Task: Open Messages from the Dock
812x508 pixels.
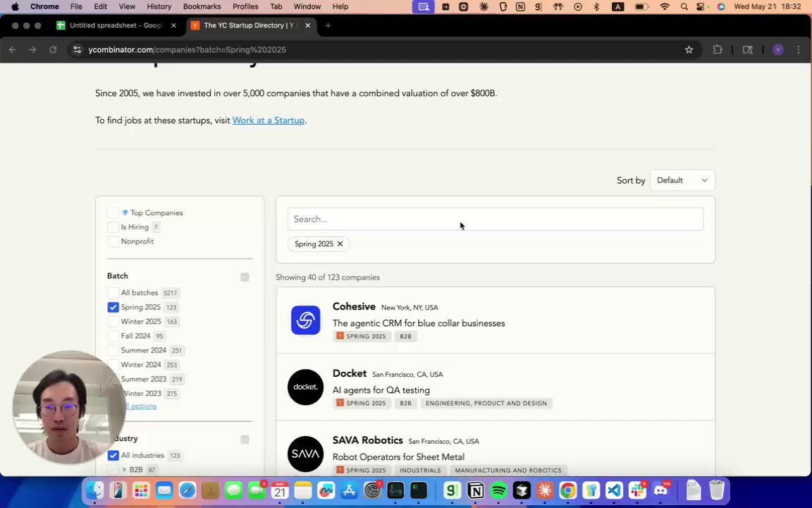Action: (x=233, y=490)
